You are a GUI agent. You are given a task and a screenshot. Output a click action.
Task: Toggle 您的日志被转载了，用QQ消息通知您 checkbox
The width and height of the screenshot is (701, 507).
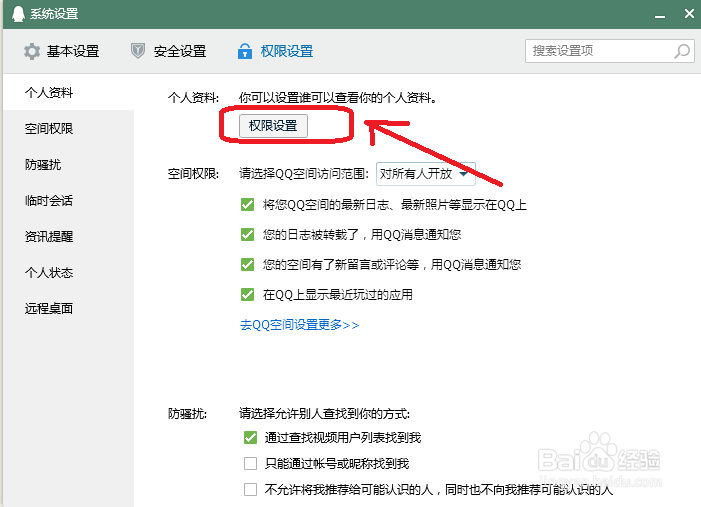[x=247, y=235]
